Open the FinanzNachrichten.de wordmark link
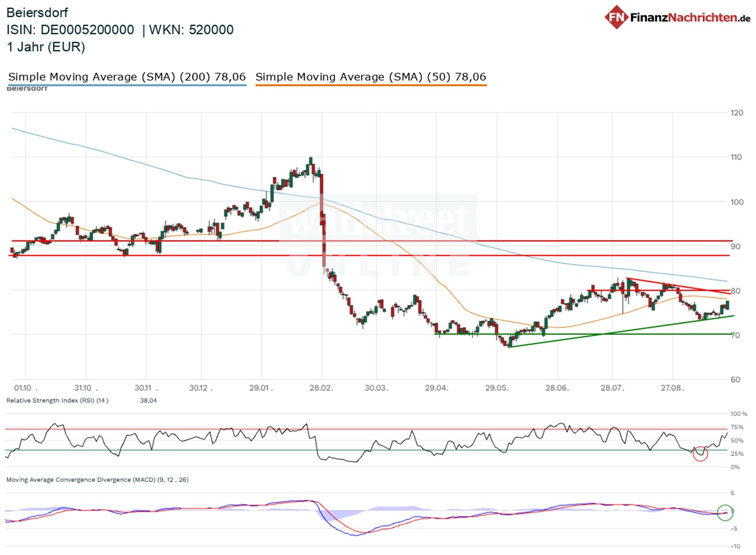 coord(690,17)
